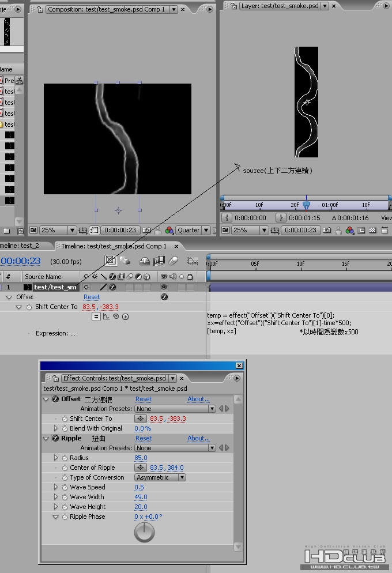Click the expression language menu arrow
The width and height of the screenshot is (392, 573).
pos(125,316)
